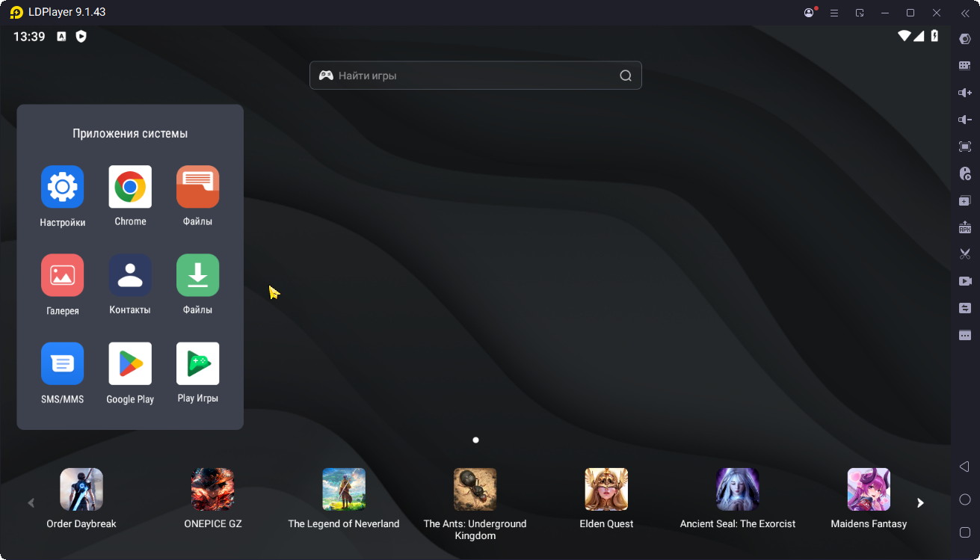The image size is (980, 560).
Task: Open The Ants: Underground Kingdom game
Action: [475, 490]
